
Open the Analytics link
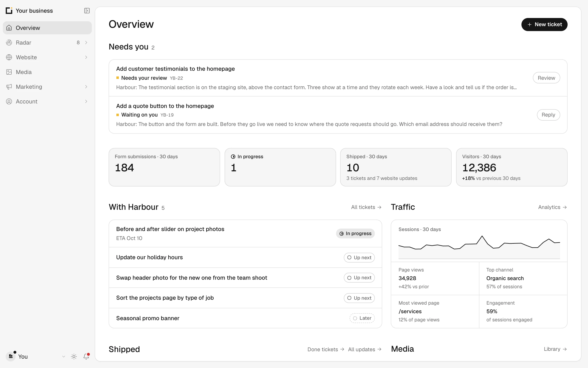(552, 207)
